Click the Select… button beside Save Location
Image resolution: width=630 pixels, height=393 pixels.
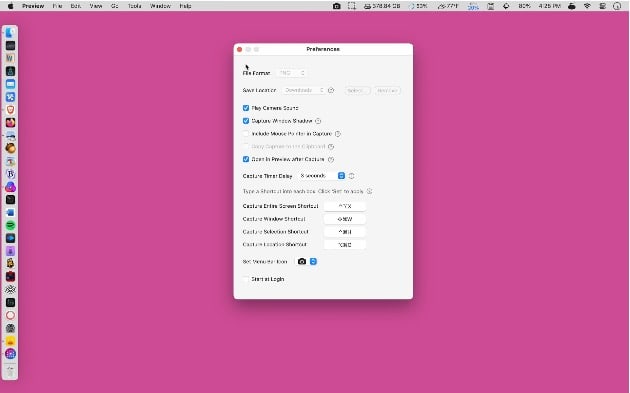coord(357,90)
